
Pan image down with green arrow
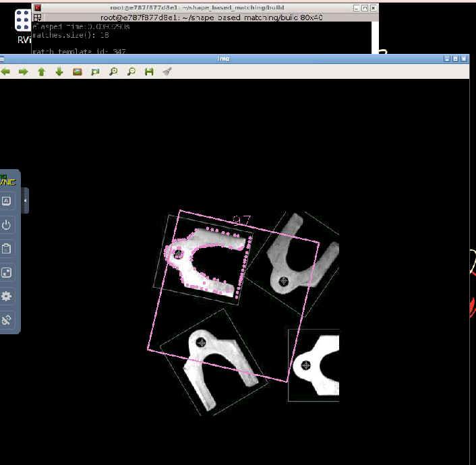(x=59, y=71)
